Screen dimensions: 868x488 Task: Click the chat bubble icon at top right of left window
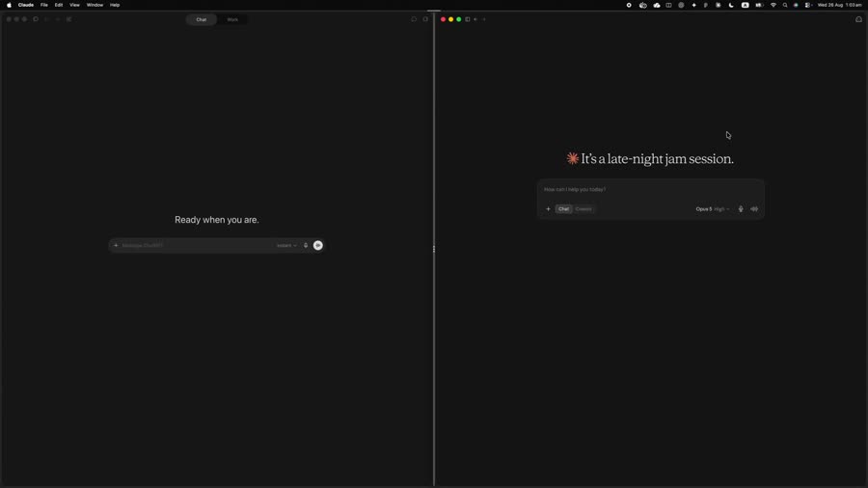(414, 19)
